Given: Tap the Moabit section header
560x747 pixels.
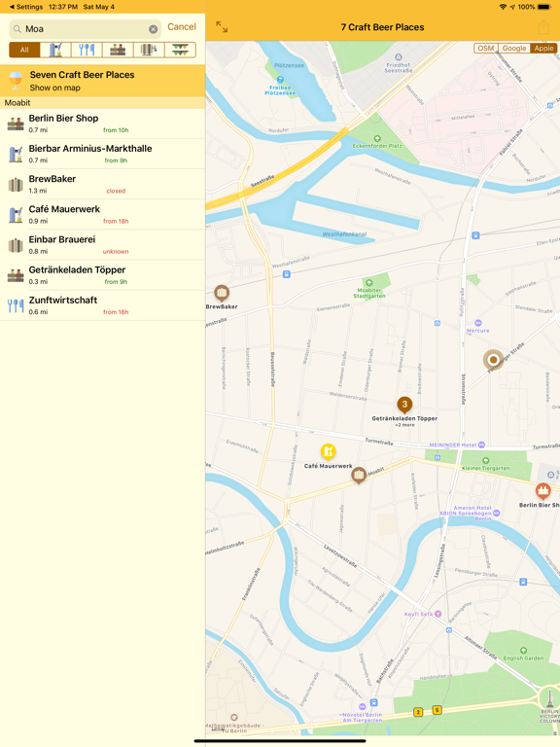Looking at the screenshot, I should tap(102, 103).
